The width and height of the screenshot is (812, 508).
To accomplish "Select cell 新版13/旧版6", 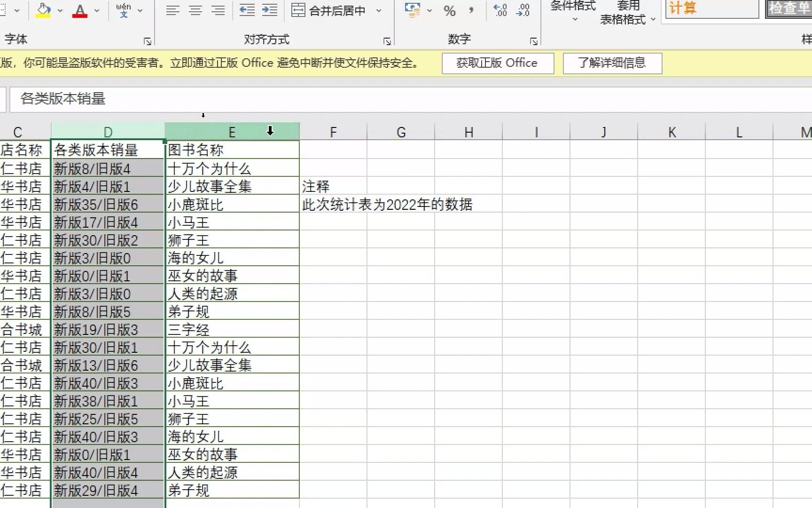I will point(108,365).
